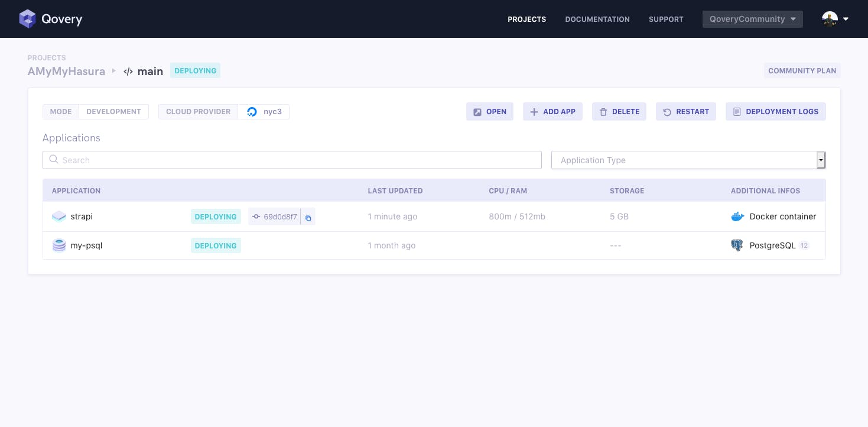Screen dimensions: 868x427
Task: Click the PostgreSQL elephant icon
Action: pos(737,245)
